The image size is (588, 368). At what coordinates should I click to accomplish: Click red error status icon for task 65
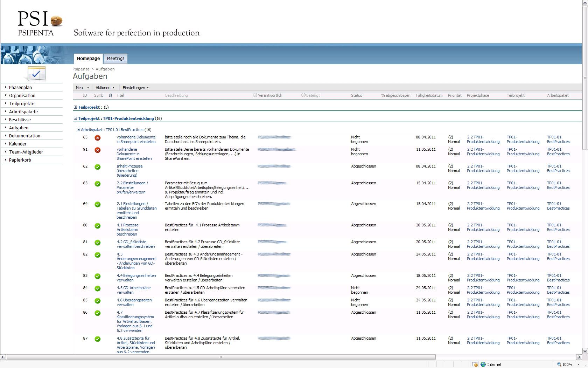pos(98,138)
